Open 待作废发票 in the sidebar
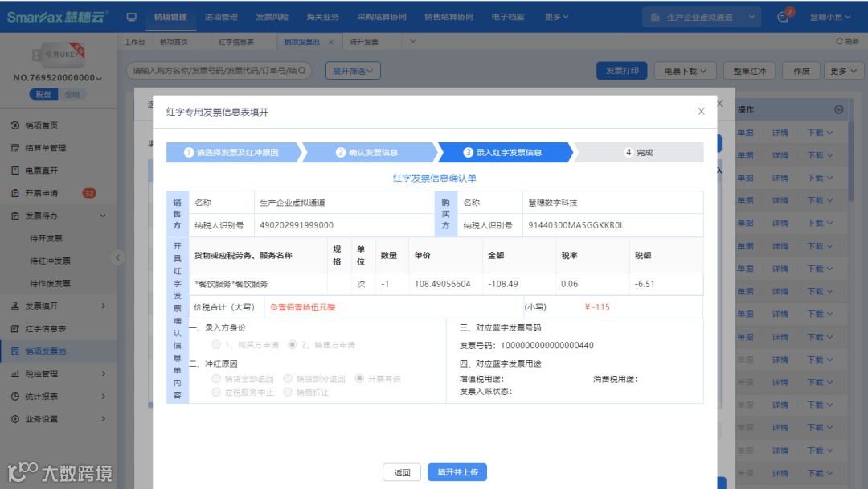 click(50, 284)
